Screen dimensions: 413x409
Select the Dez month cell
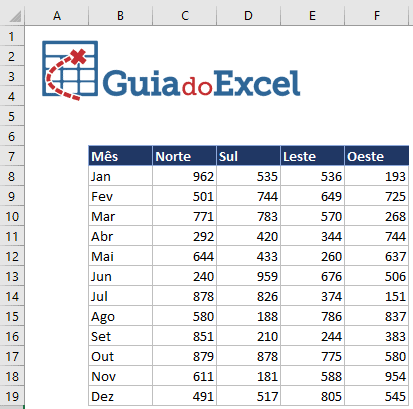coord(120,396)
